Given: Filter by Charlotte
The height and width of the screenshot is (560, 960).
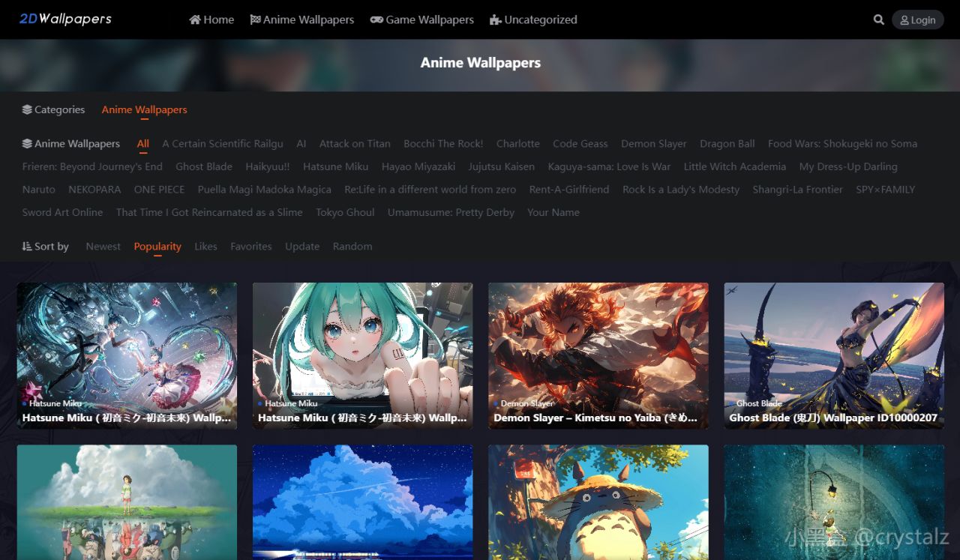Looking at the screenshot, I should click(518, 144).
